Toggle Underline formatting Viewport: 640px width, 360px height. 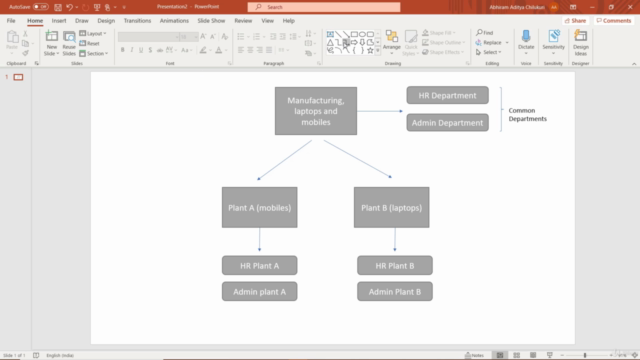[x=141, y=50]
